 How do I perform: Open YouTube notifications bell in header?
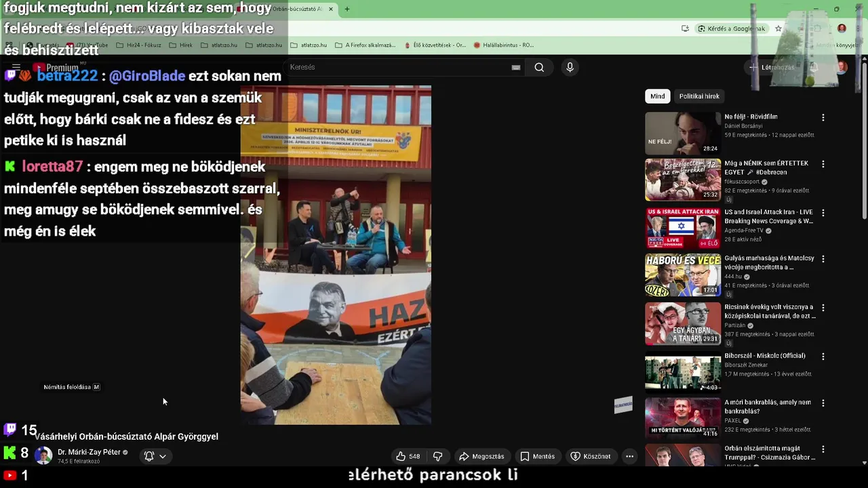point(814,67)
